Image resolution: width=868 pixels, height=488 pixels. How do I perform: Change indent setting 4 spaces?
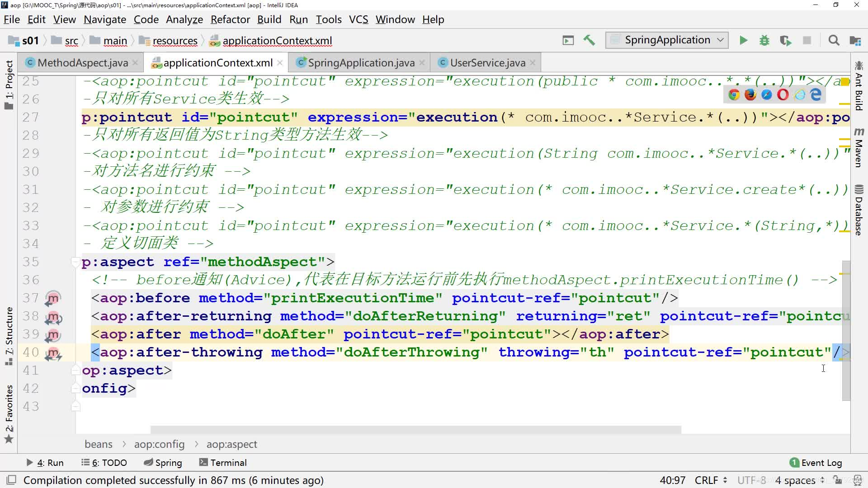tap(799, 480)
